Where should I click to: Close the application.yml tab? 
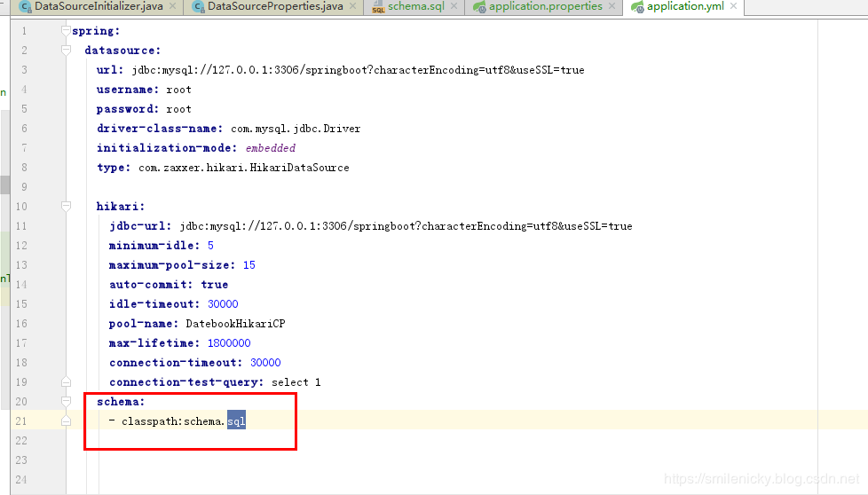tap(733, 6)
